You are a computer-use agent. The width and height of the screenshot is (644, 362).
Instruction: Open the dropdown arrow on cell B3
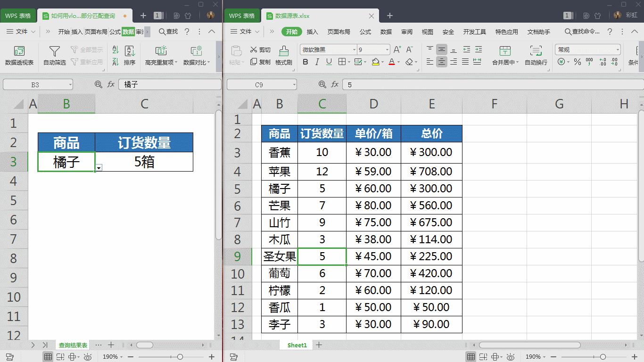click(98, 168)
